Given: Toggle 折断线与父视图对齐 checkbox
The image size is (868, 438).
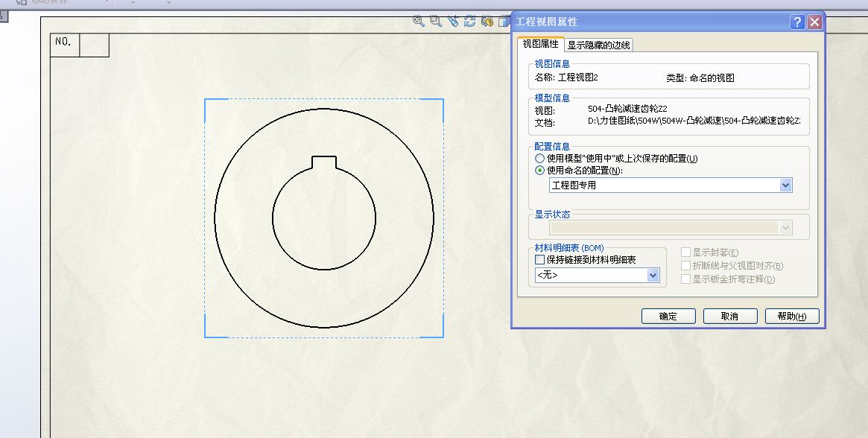Looking at the screenshot, I should click(x=685, y=266).
